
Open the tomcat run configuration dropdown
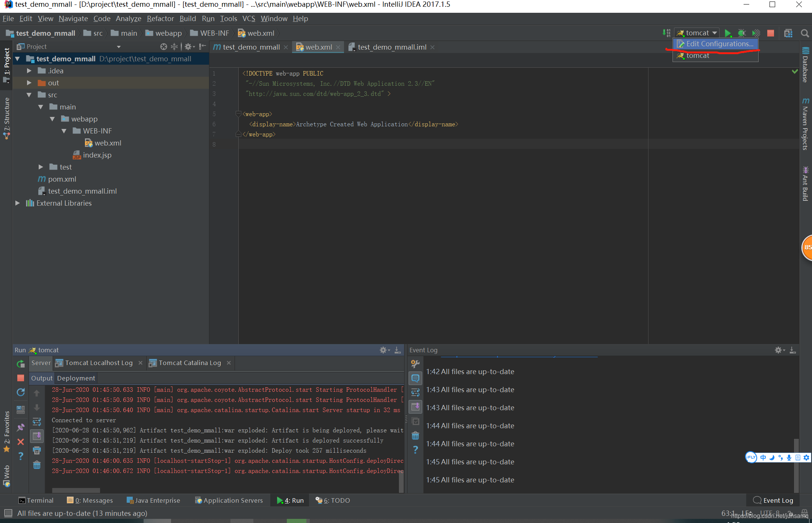[x=697, y=33]
